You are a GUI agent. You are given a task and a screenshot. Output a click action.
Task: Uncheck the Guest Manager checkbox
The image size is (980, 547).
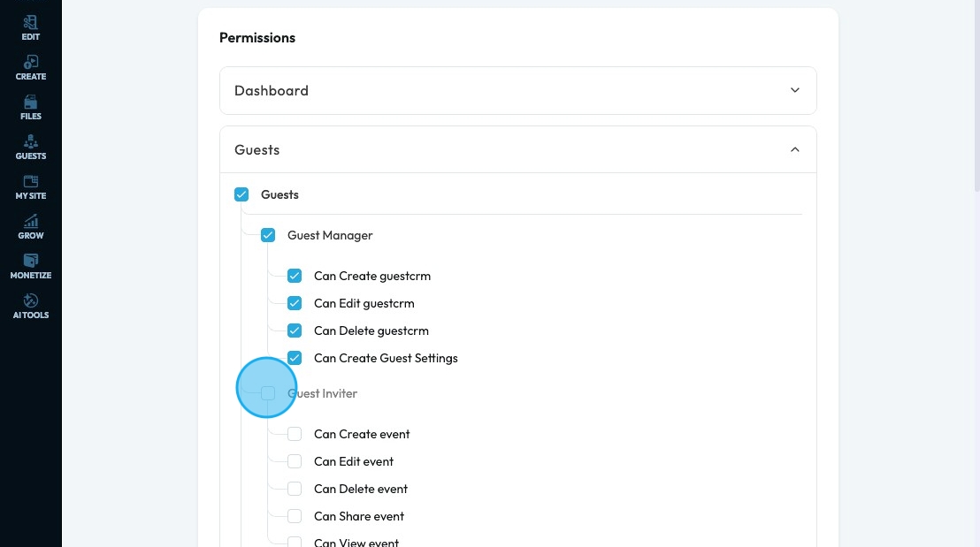[268, 235]
